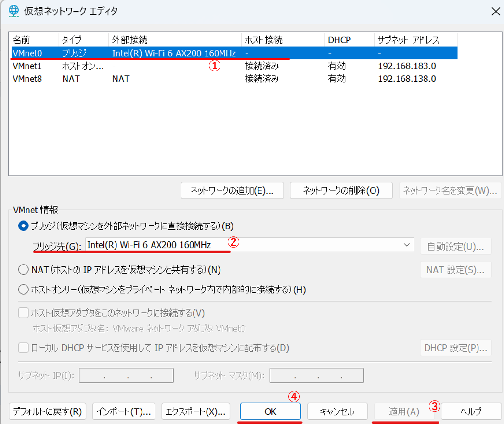Click the サブネット アドレス column header
Image resolution: width=504 pixels, height=424 pixels.
(415, 40)
